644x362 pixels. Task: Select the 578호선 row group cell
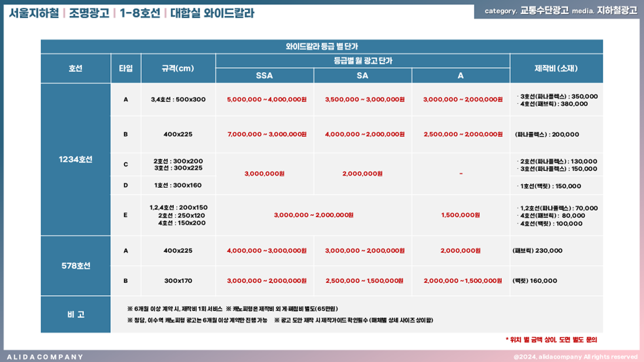coord(75,266)
